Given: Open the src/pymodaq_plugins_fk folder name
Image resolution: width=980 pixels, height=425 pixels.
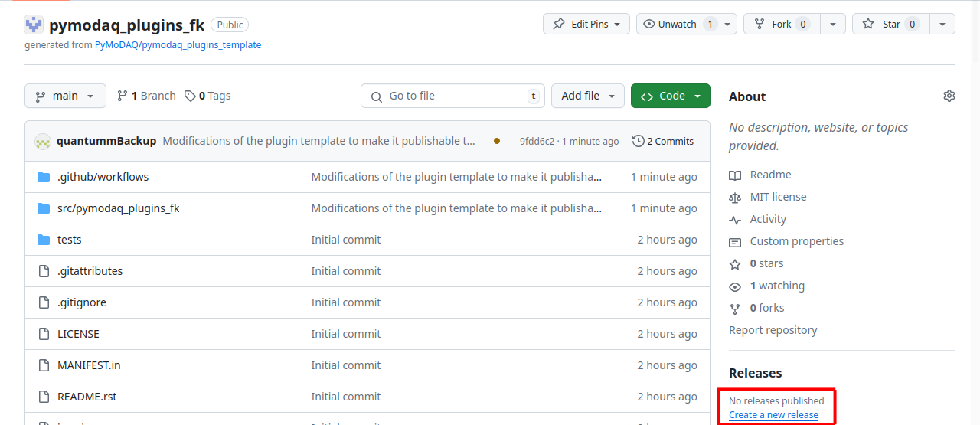Looking at the screenshot, I should point(119,208).
